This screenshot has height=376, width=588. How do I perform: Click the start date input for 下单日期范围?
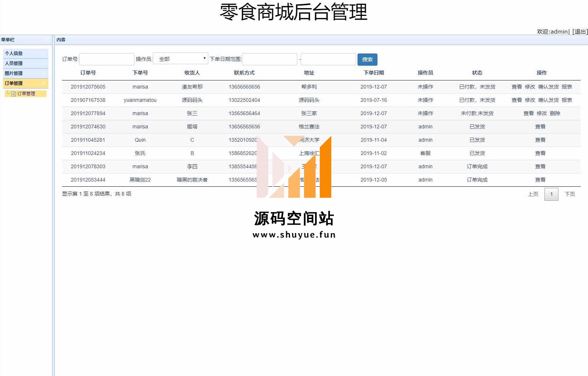tap(270, 59)
